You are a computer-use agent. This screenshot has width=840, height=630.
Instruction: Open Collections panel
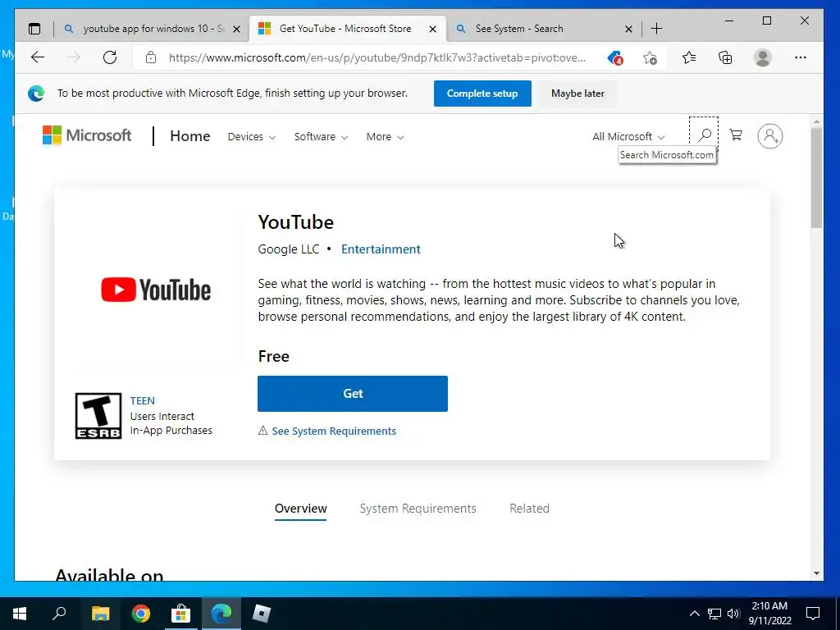click(x=725, y=57)
